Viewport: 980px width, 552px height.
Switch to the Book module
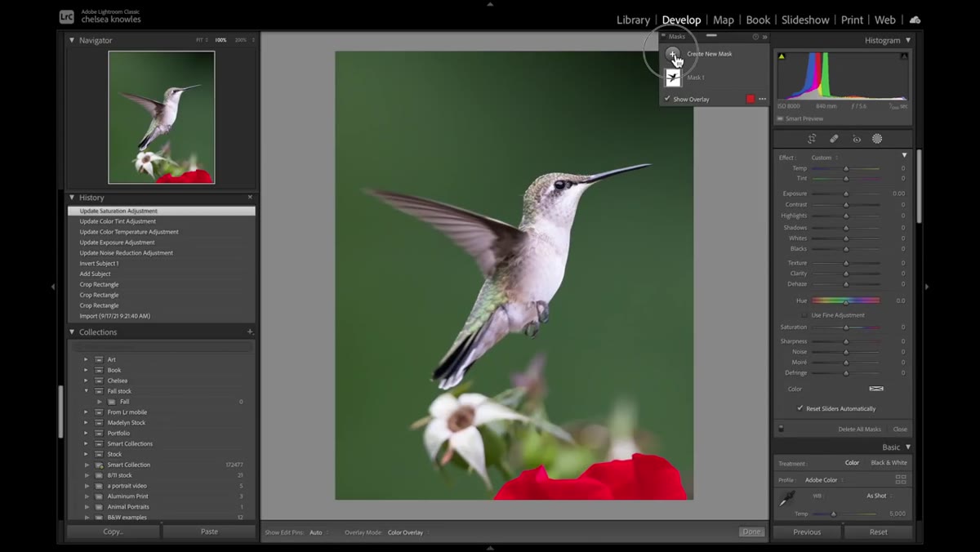tap(758, 20)
